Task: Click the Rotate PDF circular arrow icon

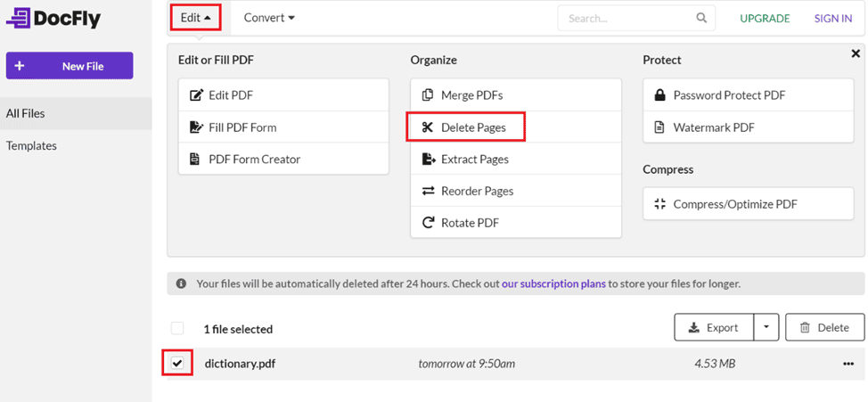Action: (428, 223)
